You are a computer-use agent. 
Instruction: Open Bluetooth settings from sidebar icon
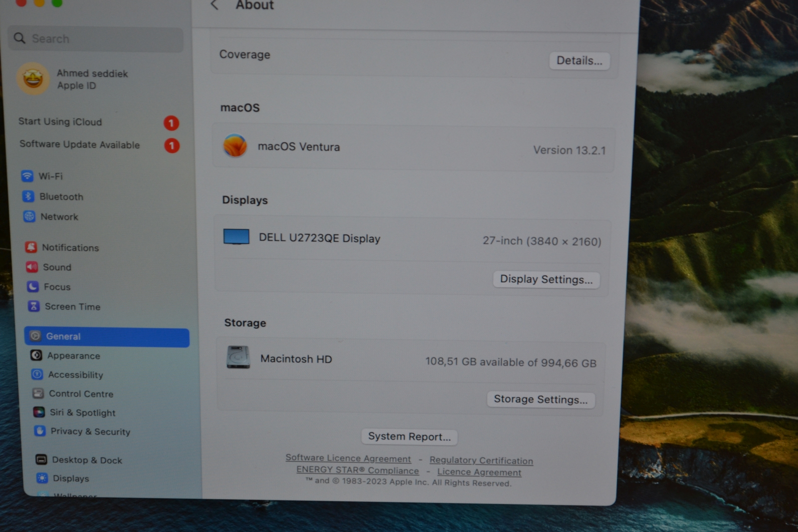pyautogui.click(x=28, y=196)
